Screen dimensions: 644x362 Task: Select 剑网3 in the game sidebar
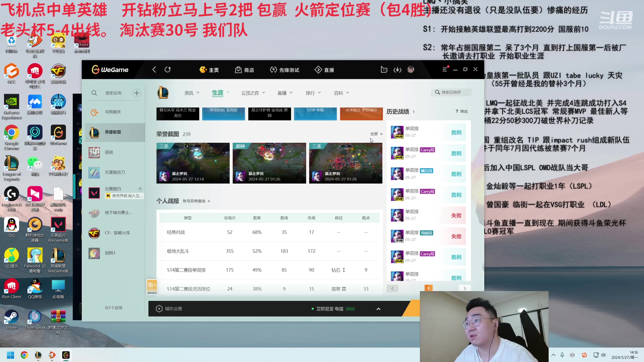(x=115, y=253)
